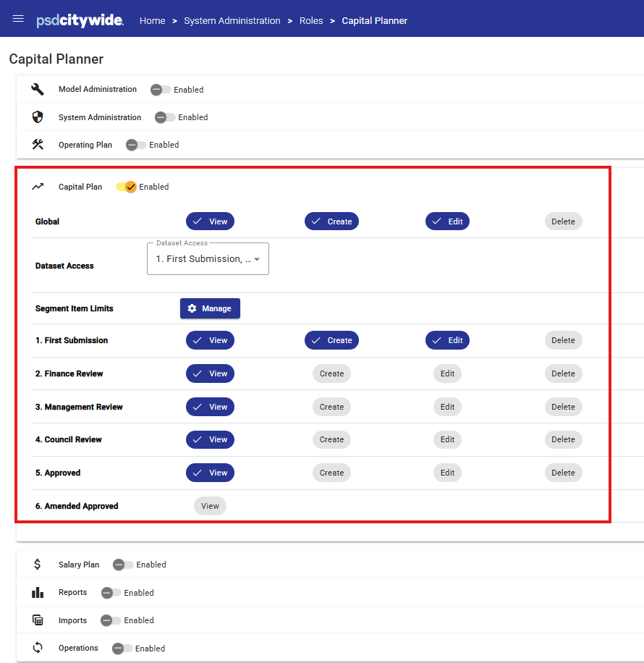Screen dimensions: 644x663
Task: Open the Dataset Access dropdown
Action: click(x=208, y=259)
